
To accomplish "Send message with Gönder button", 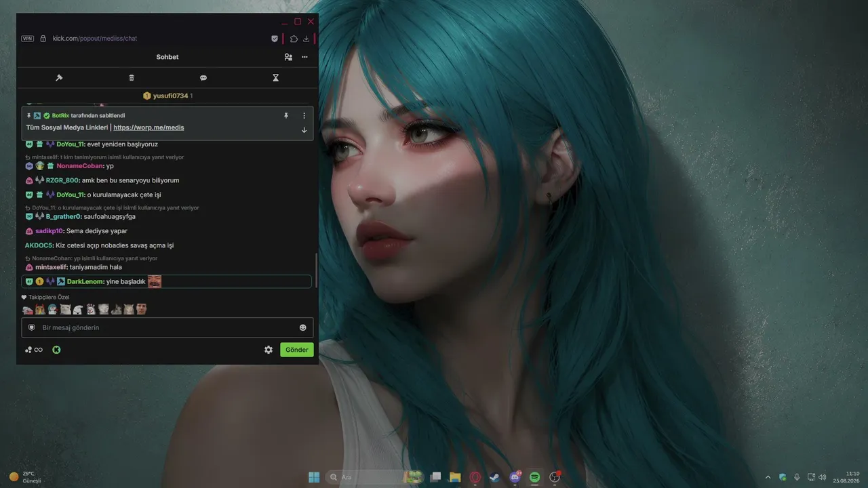I will coord(297,350).
